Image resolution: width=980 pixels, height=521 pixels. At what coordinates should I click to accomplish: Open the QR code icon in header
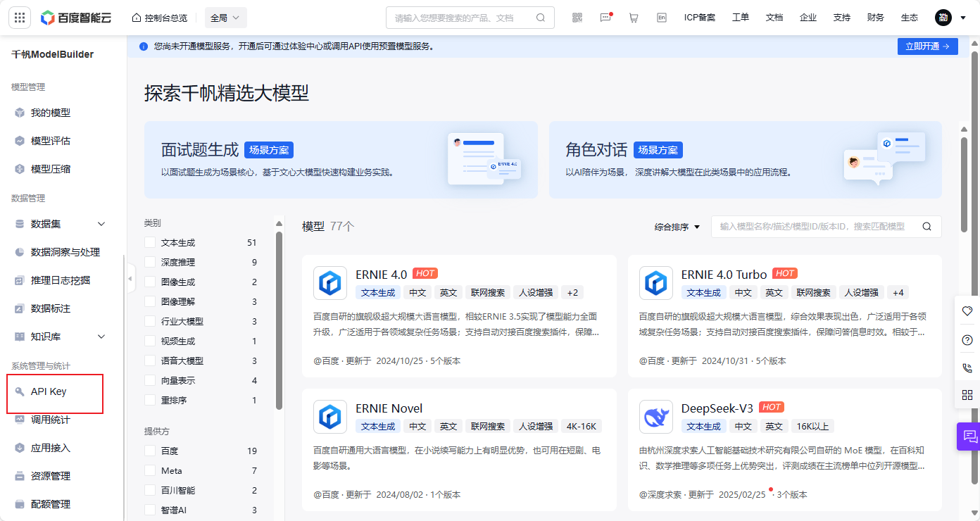(x=577, y=18)
